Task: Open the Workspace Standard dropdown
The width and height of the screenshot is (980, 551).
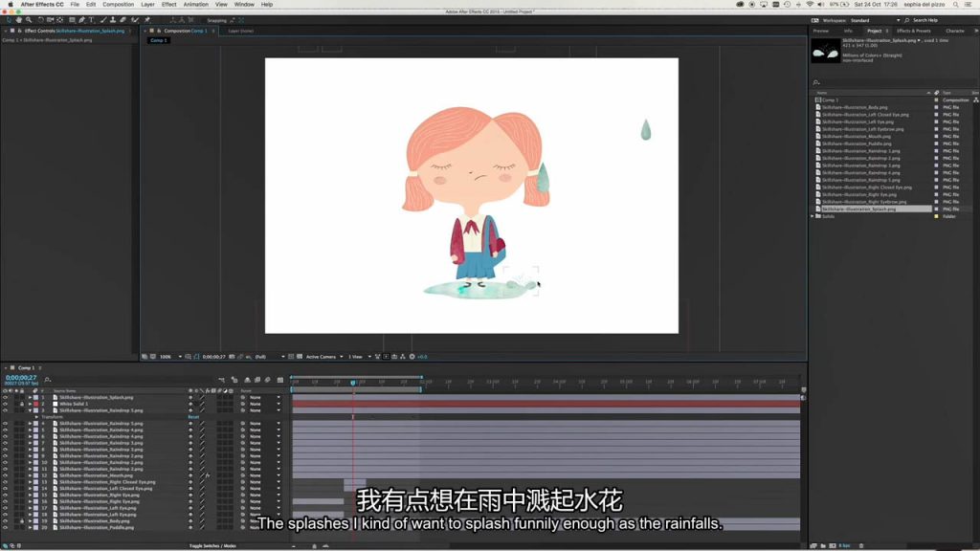Action: coord(875,20)
